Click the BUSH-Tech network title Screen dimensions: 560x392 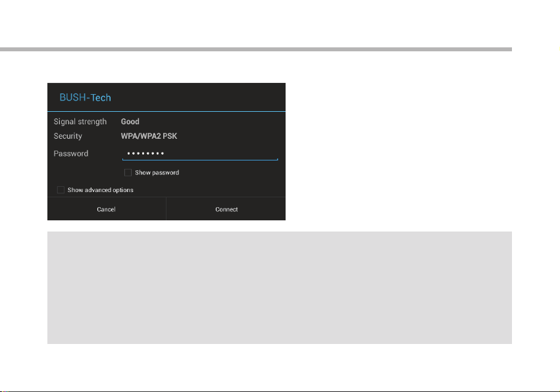85,97
